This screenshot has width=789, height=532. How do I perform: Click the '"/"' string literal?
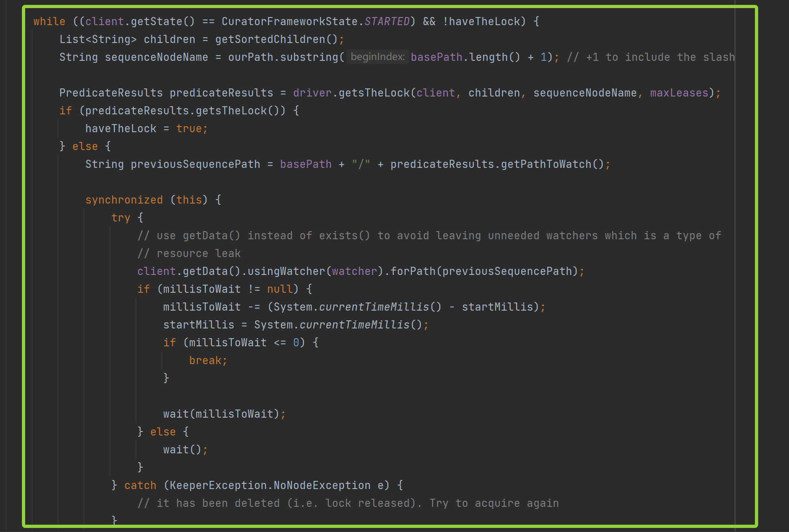[361, 164]
